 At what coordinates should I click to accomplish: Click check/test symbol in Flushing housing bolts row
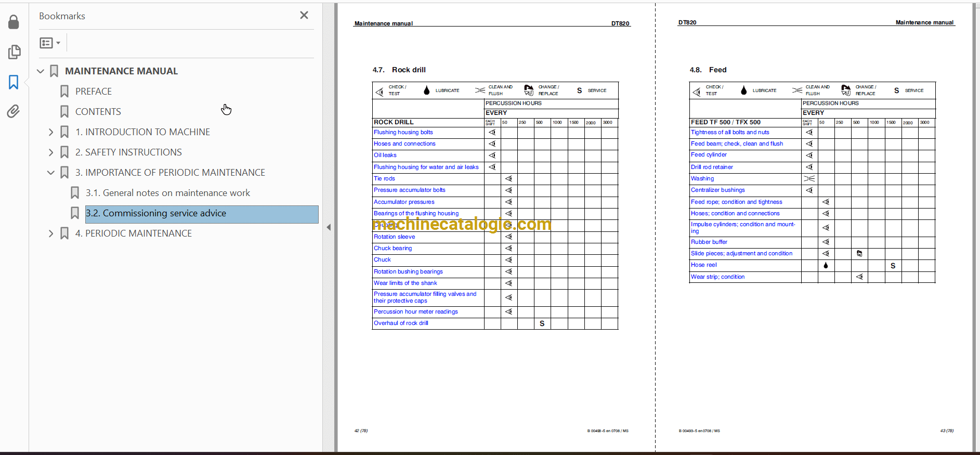(492, 132)
